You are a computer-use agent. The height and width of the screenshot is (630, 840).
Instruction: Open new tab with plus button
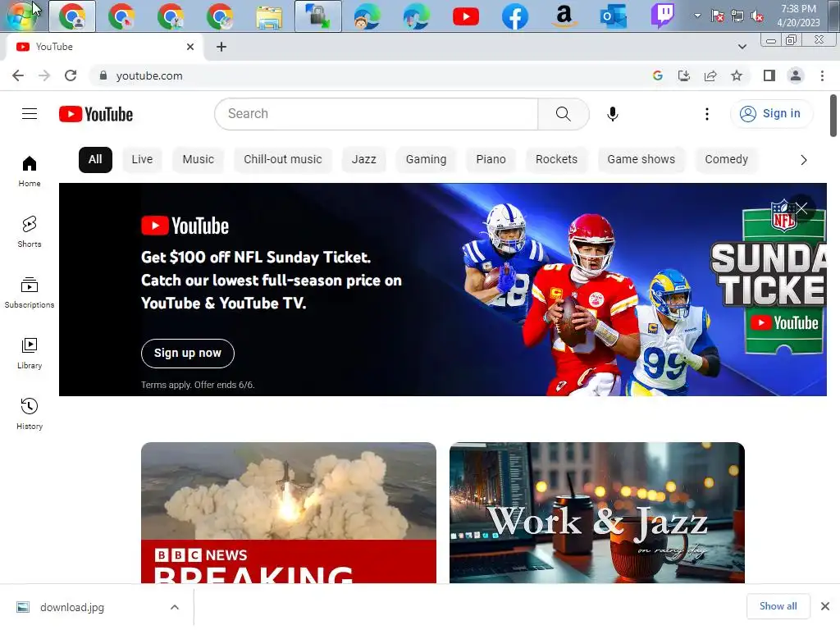pyautogui.click(x=221, y=47)
